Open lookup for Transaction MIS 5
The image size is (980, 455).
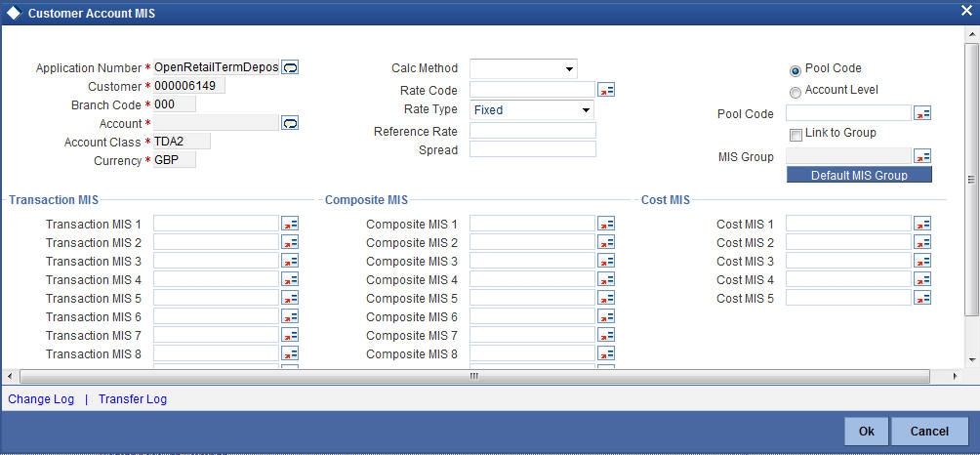pos(290,298)
